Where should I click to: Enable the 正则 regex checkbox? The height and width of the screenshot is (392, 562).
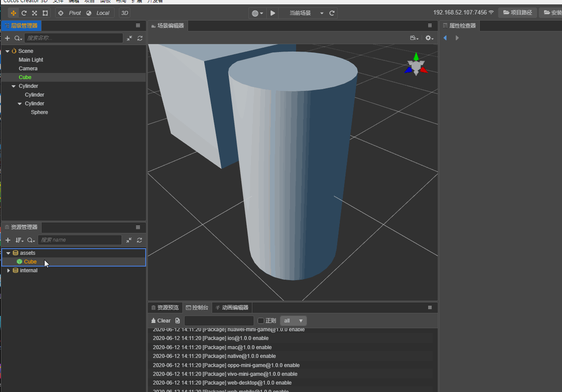pyautogui.click(x=261, y=321)
